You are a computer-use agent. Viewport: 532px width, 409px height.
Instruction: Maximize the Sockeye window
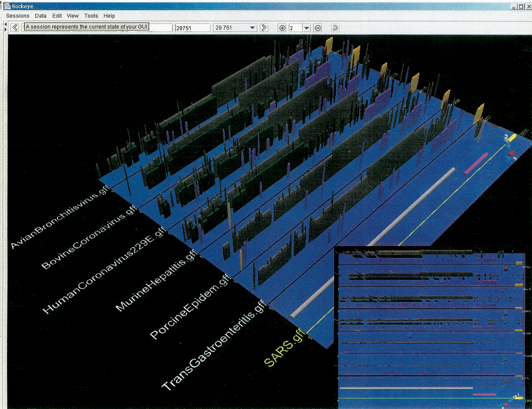coord(520,6)
